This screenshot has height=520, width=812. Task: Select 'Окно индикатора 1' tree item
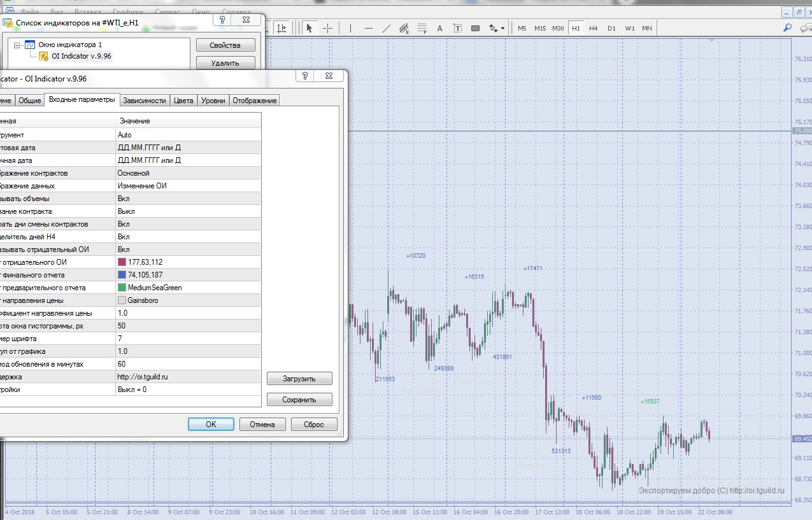[x=69, y=45]
